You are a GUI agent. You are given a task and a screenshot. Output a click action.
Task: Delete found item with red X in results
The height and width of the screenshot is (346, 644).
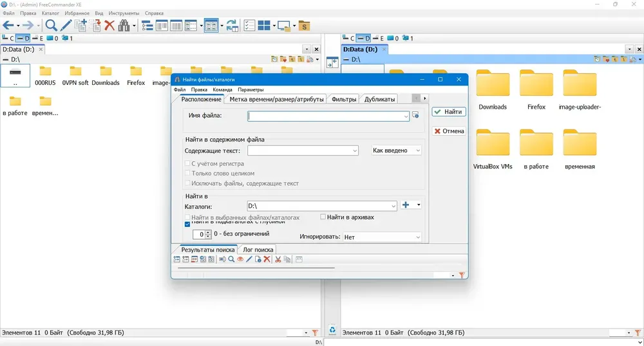pyautogui.click(x=267, y=259)
